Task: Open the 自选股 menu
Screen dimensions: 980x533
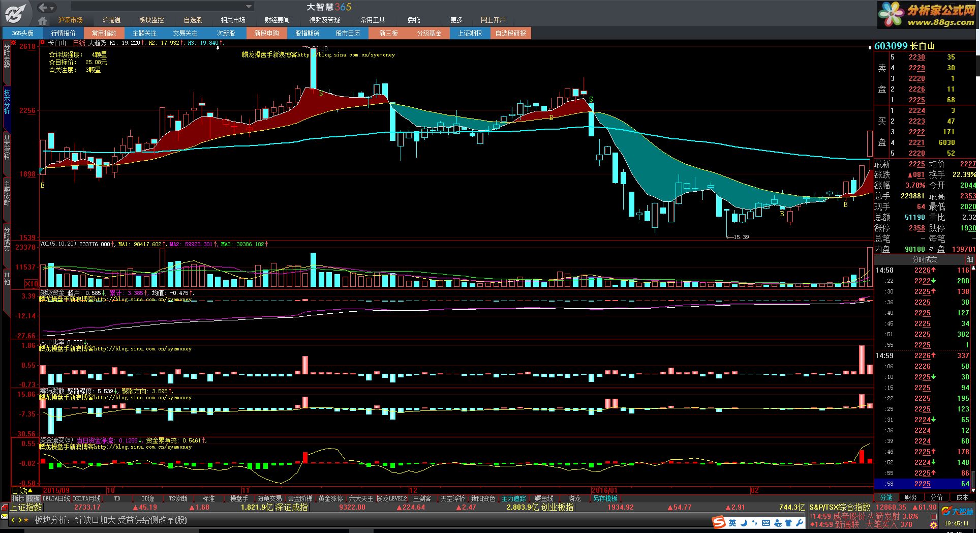Action: click(x=193, y=20)
